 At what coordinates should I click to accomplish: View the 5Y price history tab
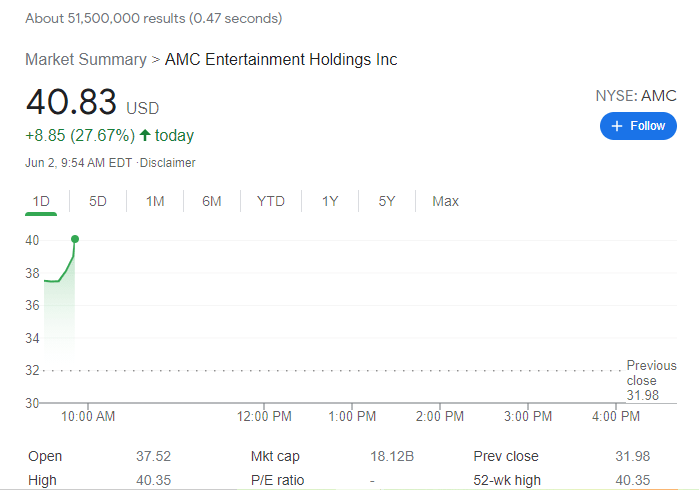[x=387, y=201]
